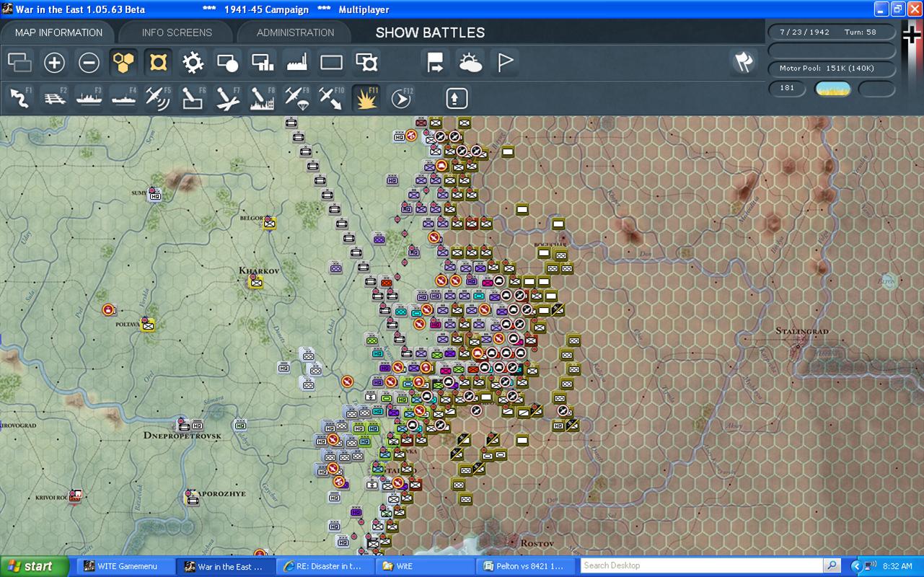Image resolution: width=924 pixels, height=577 pixels.
Task: Select the HQ counter at Sumy
Action: tap(154, 195)
